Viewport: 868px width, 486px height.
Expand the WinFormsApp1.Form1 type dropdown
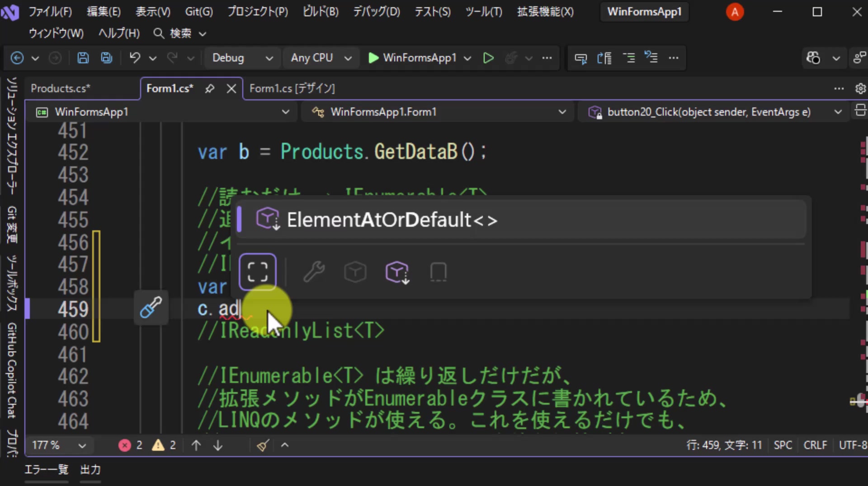(438, 112)
